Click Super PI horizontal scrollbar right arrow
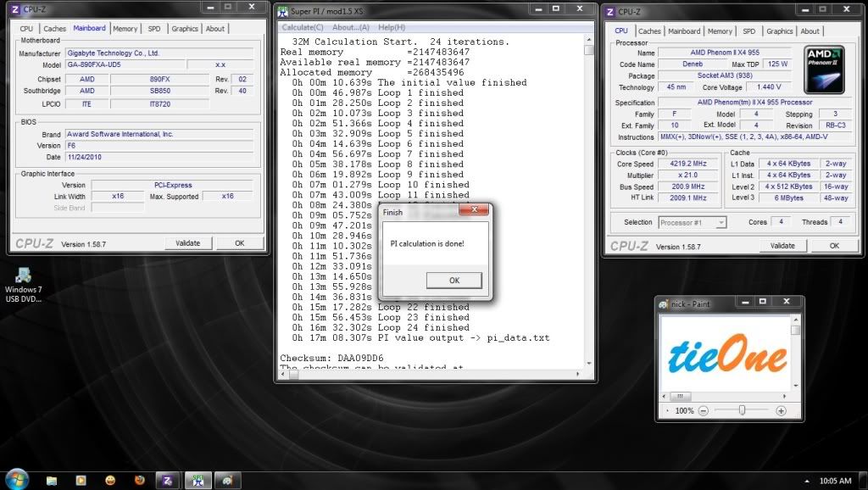Image resolution: width=868 pixels, height=490 pixels. [577, 375]
